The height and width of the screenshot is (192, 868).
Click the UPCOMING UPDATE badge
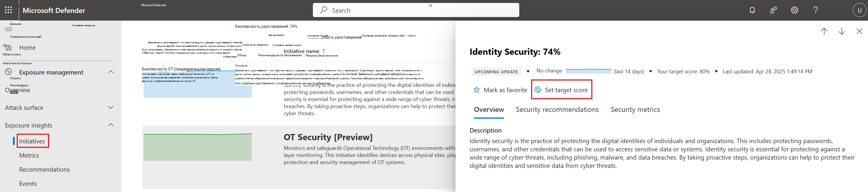(496, 72)
